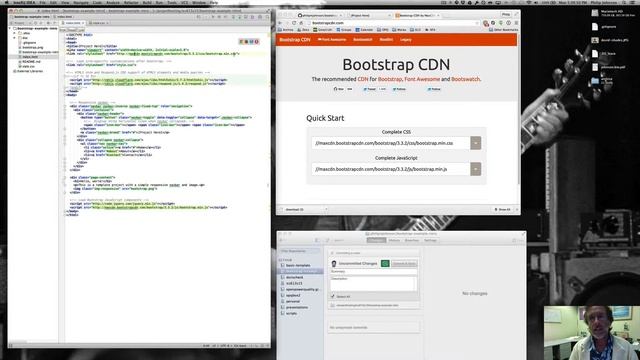Image resolution: width=640 pixels, height=360 pixels.
Task: Bookmark page with the star icon
Action: coord(478,23)
